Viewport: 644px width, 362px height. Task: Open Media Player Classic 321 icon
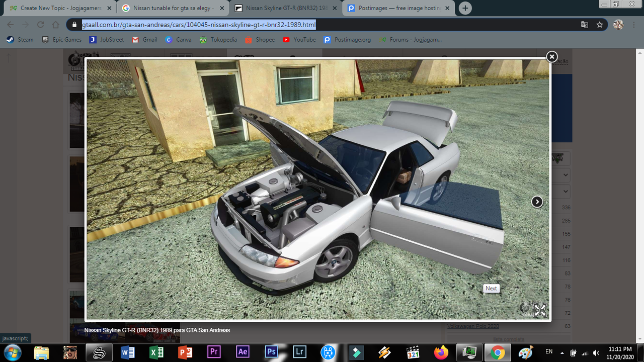coord(413,352)
